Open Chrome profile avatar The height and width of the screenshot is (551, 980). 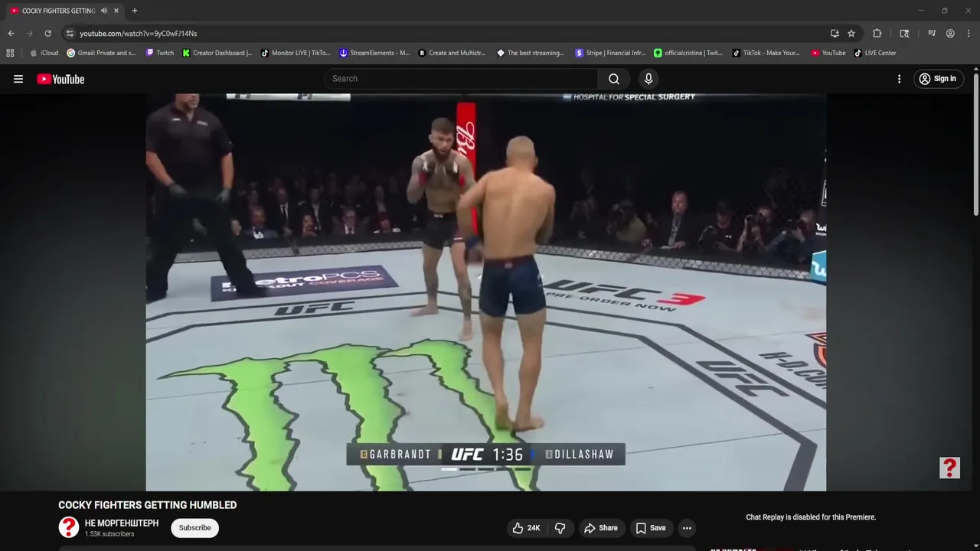pyautogui.click(x=950, y=34)
